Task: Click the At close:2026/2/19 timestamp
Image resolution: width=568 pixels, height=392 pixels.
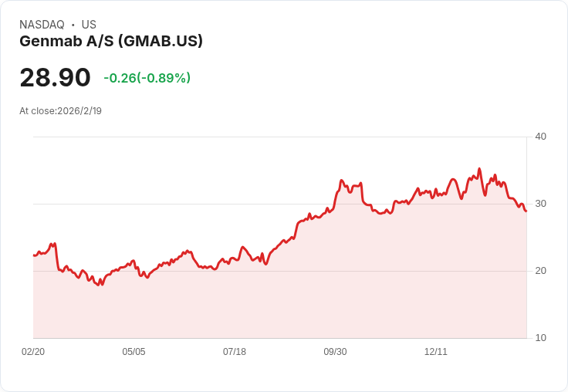Action: [60, 111]
